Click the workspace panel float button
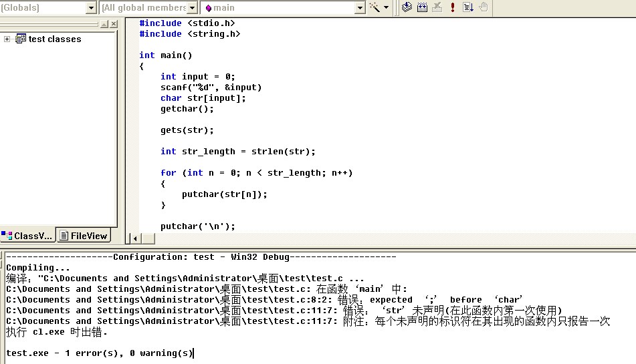Image resolution: width=636 pixels, height=364 pixels. pyautogui.click(x=104, y=24)
